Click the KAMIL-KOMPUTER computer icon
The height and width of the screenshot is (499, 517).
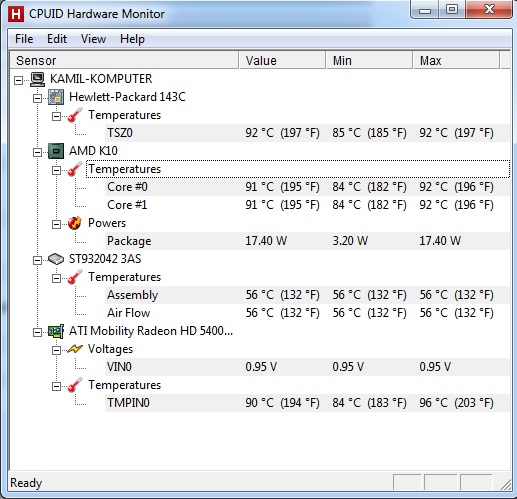click(x=37, y=79)
